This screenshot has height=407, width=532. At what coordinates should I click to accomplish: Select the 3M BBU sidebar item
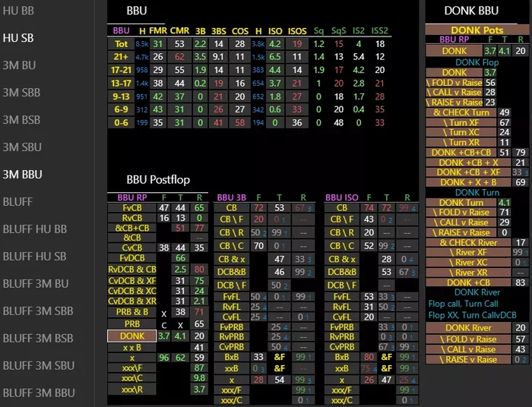22,175
